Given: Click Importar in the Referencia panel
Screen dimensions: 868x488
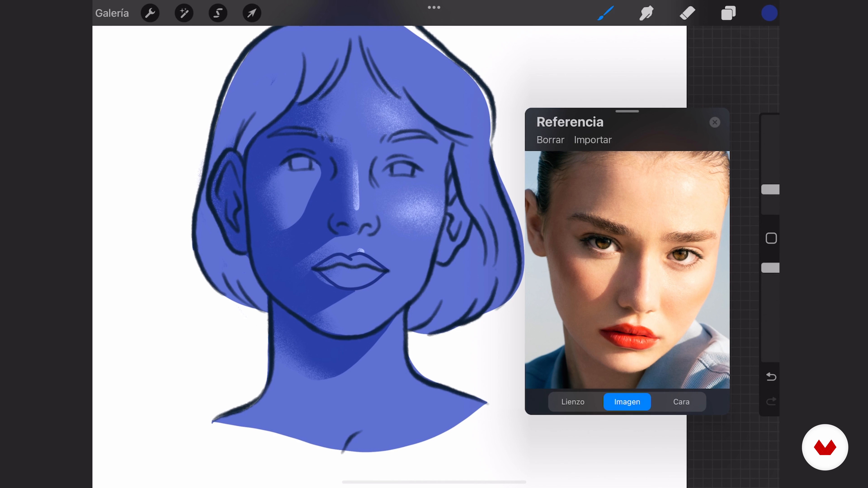Looking at the screenshot, I should pyautogui.click(x=593, y=140).
